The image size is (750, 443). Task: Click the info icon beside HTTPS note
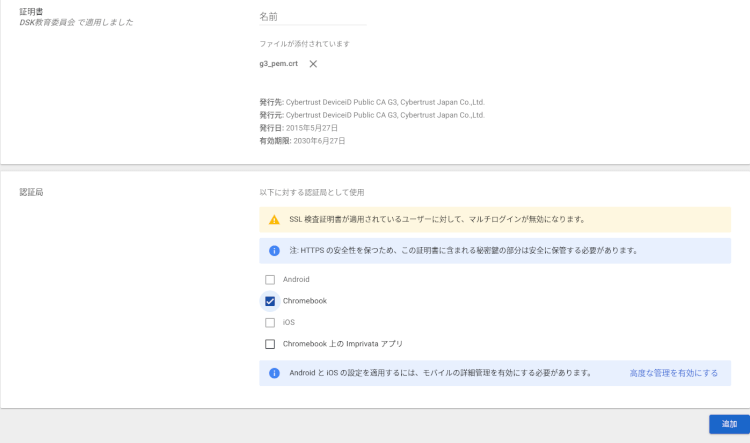coord(274,251)
